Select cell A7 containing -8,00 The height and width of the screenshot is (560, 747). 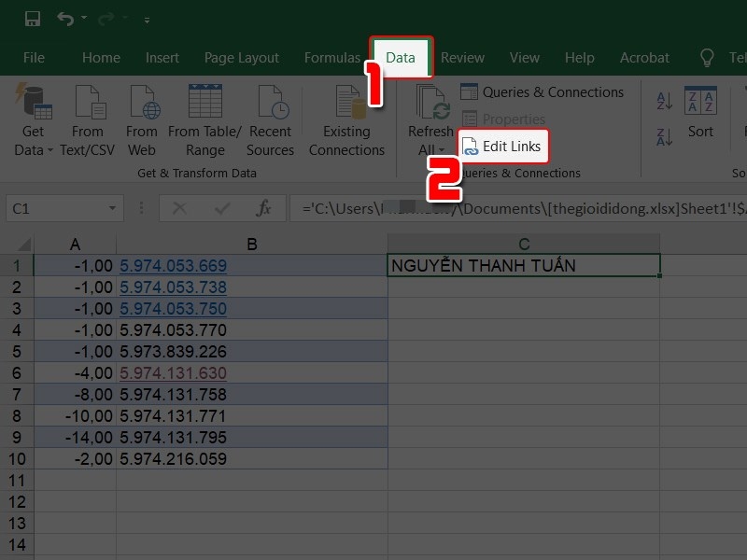click(76, 394)
